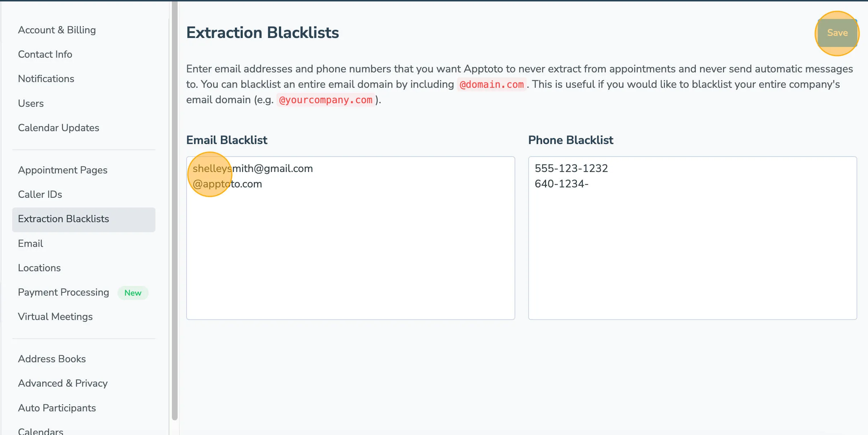Open the Virtual Meetings section
Screen dimensions: 868x435
click(x=55, y=316)
